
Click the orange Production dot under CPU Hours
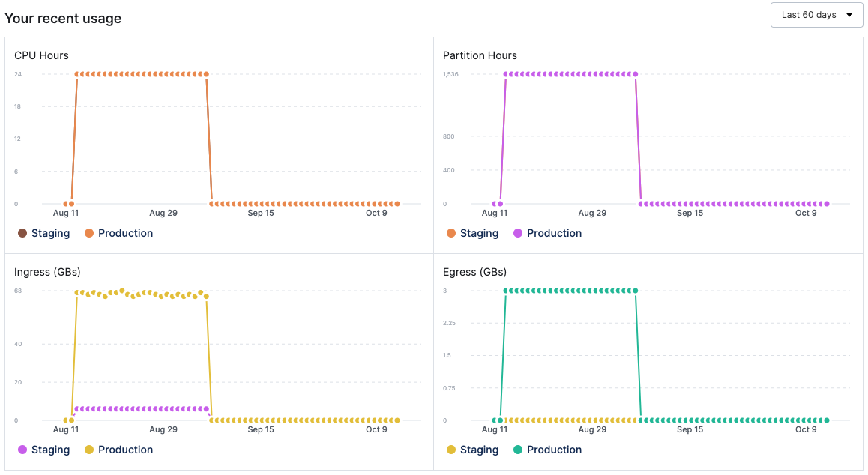89,233
